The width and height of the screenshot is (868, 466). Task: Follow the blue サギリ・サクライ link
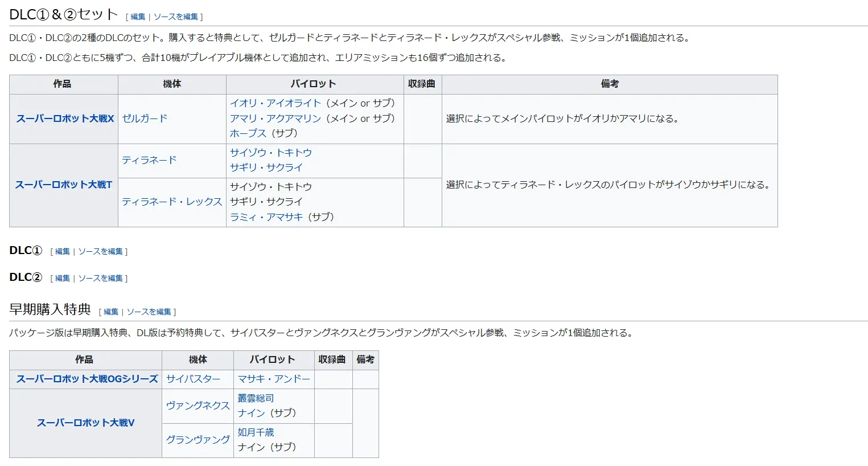pos(266,167)
